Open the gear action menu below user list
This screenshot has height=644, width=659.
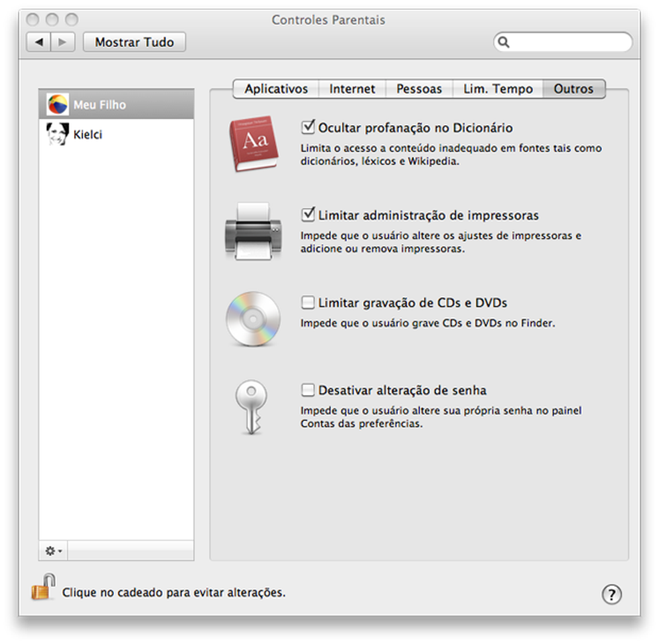click(54, 551)
